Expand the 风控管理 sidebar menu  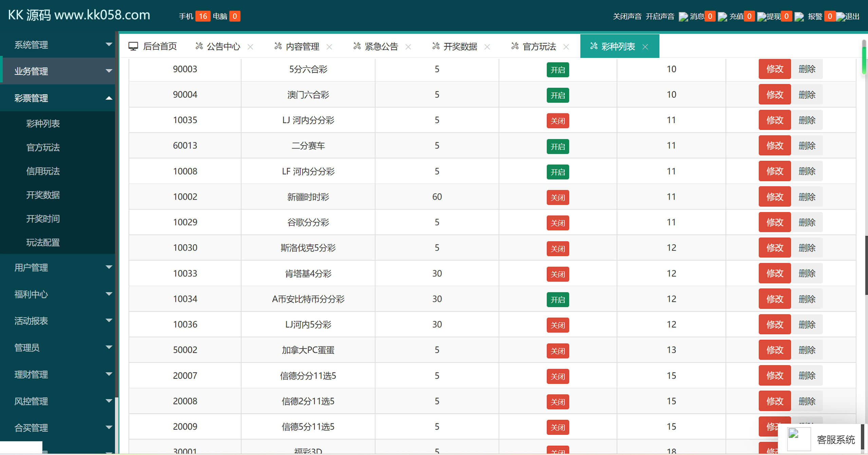[58, 401]
